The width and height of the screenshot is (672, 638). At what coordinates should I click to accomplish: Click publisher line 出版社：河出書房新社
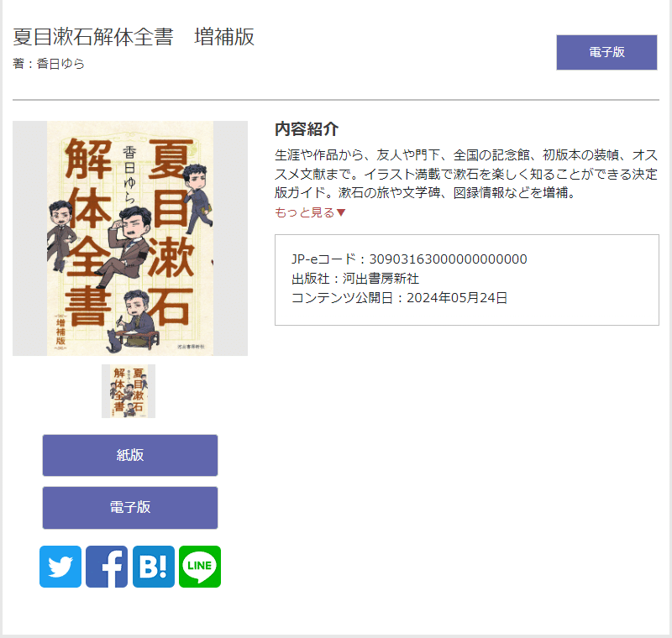354,279
